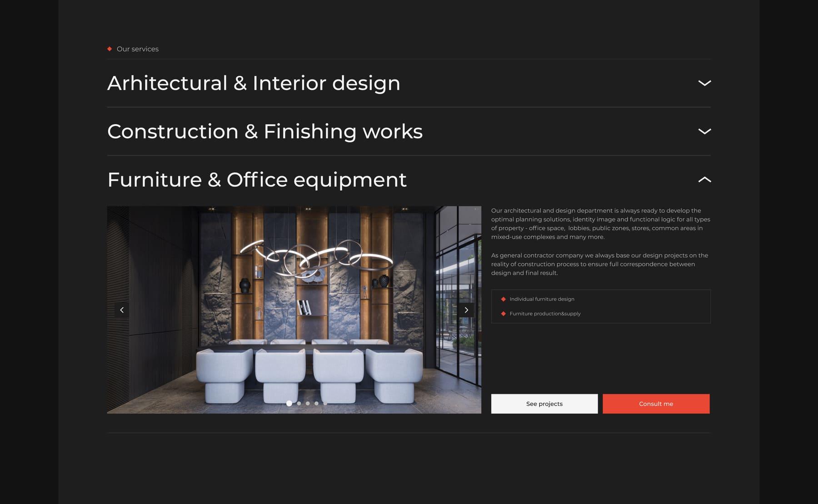Click the red diamond beside Our services
Image resolution: width=818 pixels, height=504 pixels.
110,49
